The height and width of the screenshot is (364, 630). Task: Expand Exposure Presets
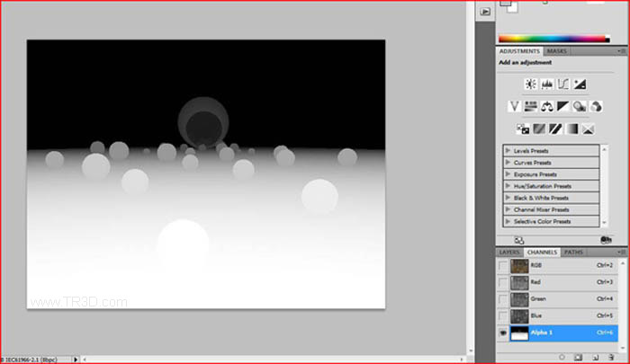(508, 174)
